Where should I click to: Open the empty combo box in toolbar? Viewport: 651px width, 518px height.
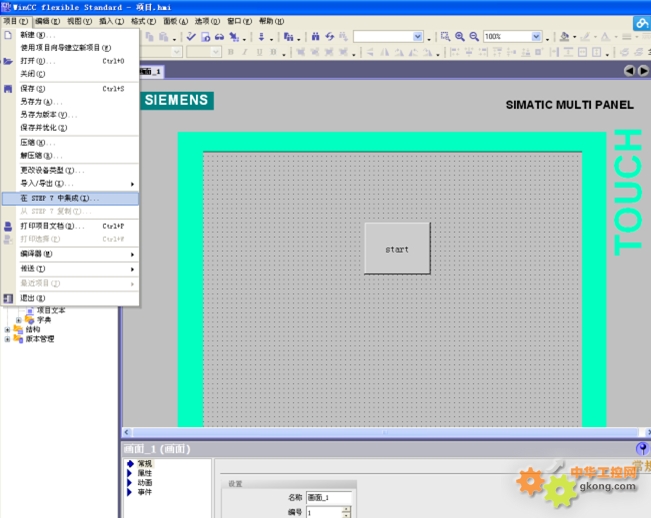click(x=418, y=37)
